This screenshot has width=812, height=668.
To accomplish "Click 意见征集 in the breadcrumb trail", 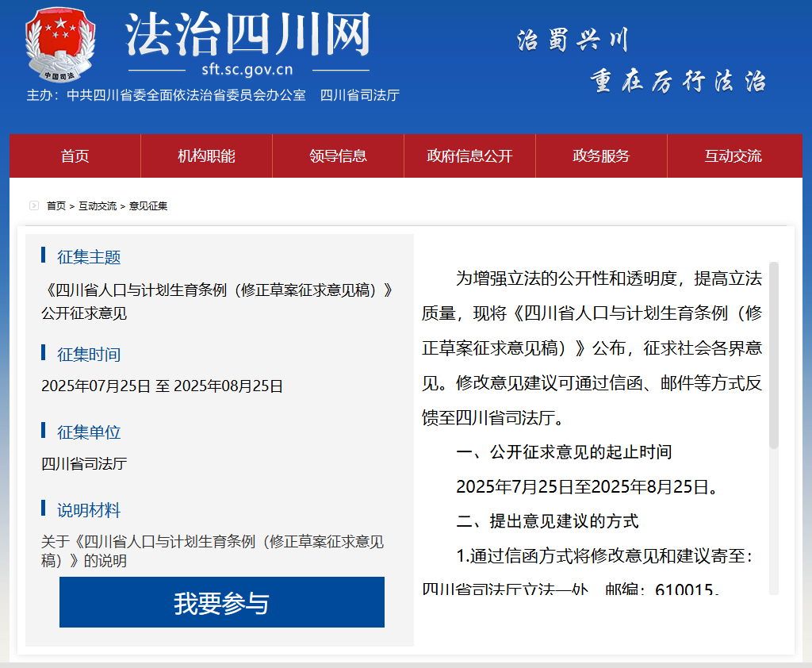I will pyautogui.click(x=148, y=206).
